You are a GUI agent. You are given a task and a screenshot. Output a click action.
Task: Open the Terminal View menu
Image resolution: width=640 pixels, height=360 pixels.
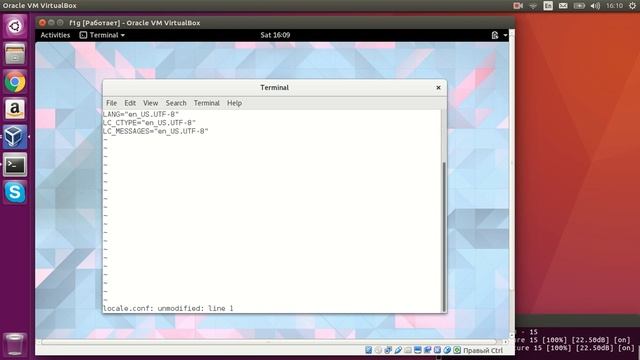[x=150, y=103]
